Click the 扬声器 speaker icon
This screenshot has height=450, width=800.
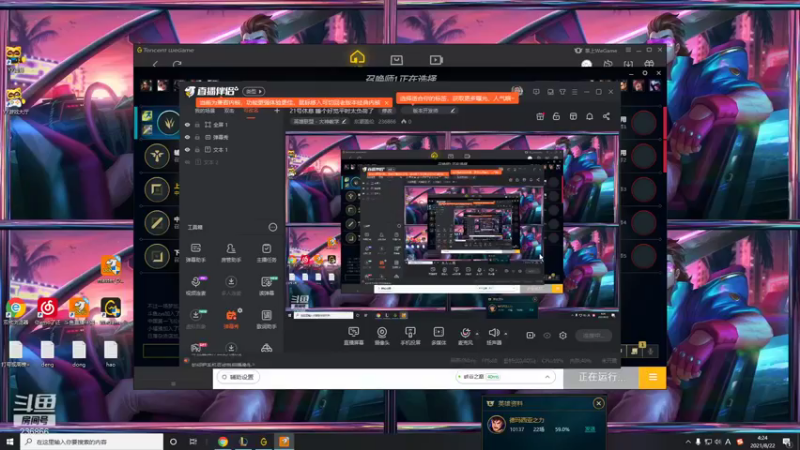[x=494, y=333]
